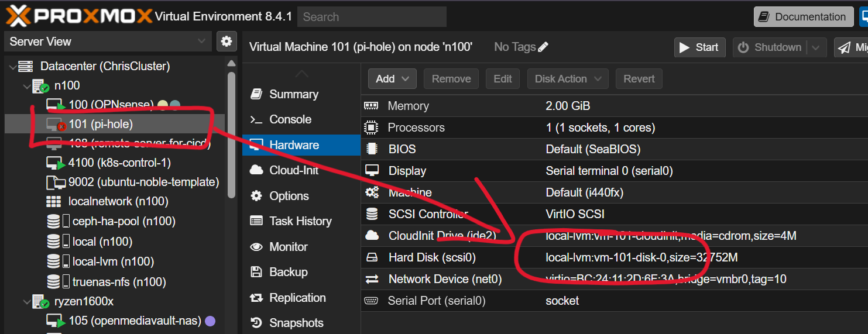Click the 4100 (k8s-control-1) running VM icon
The image size is (868, 334).
click(x=56, y=163)
